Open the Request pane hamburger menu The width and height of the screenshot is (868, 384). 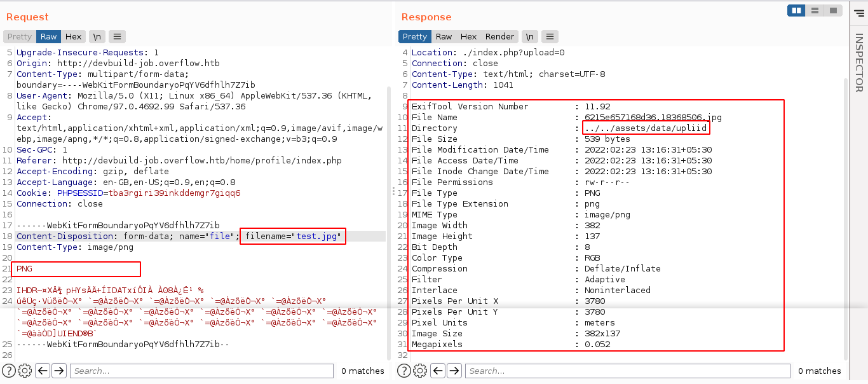pyautogui.click(x=117, y=37)
